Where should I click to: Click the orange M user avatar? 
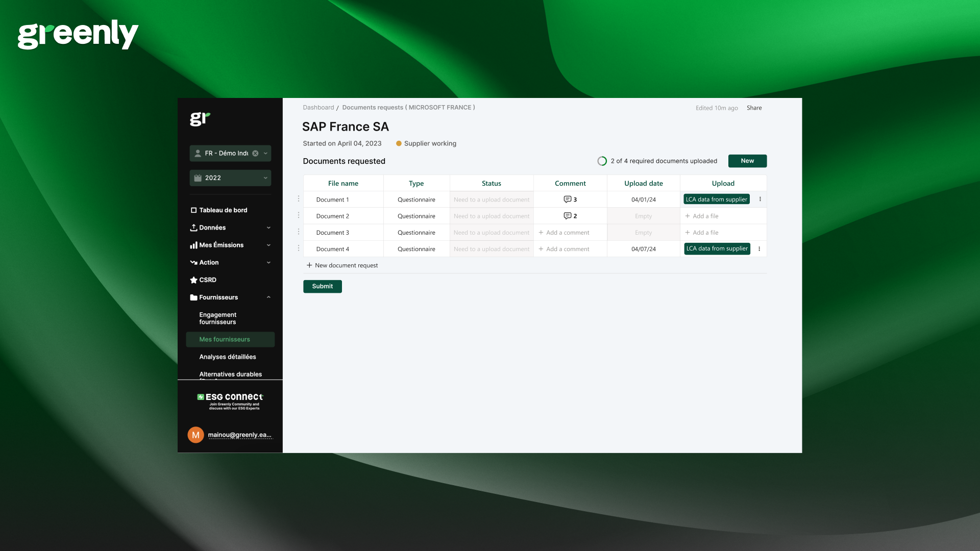[x=195, y=435]
